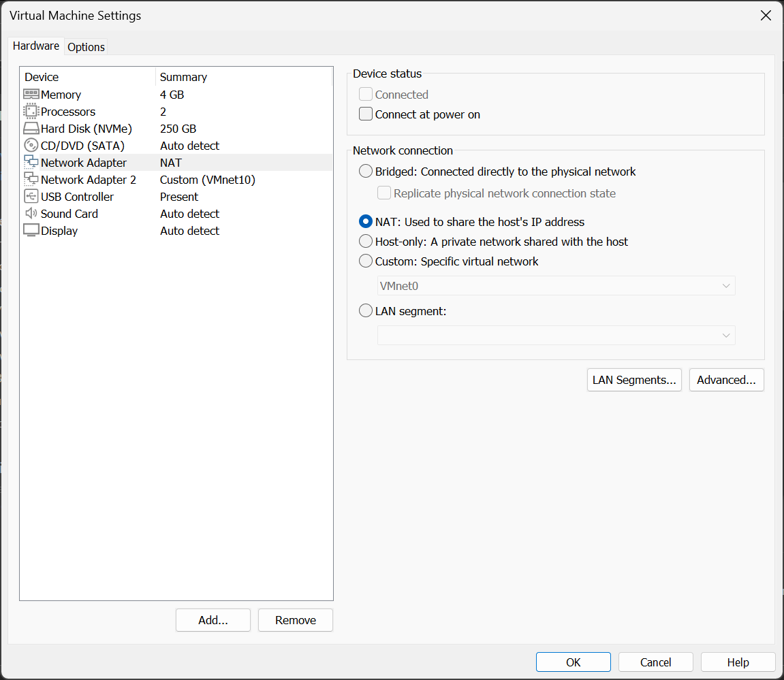Switch to the Options tab

tap(86, 47)
